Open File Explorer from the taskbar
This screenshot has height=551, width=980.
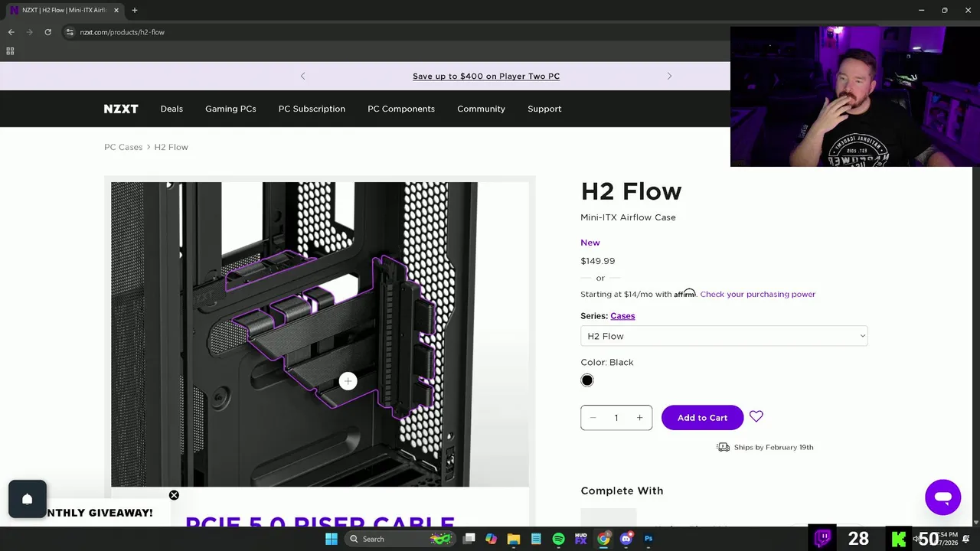[x=514, y=539]
